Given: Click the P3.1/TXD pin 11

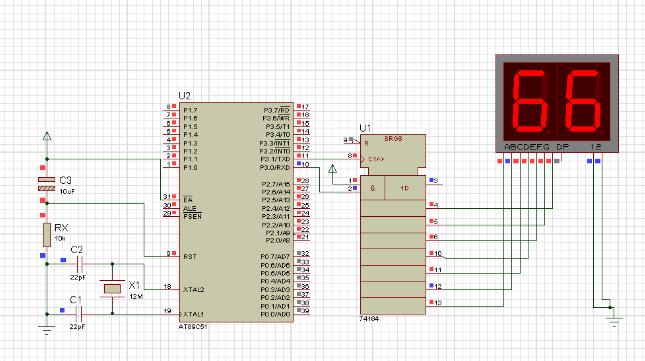Looking at the screenshot, I should (302, 156).
